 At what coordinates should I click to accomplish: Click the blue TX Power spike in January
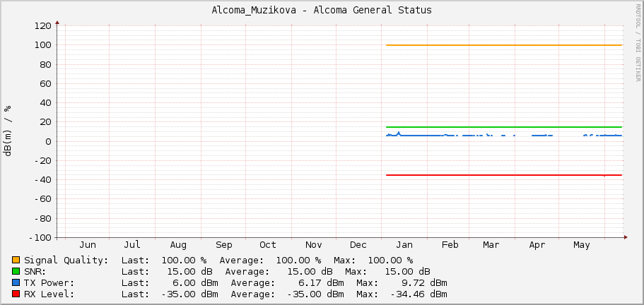(x=398, y=133)
